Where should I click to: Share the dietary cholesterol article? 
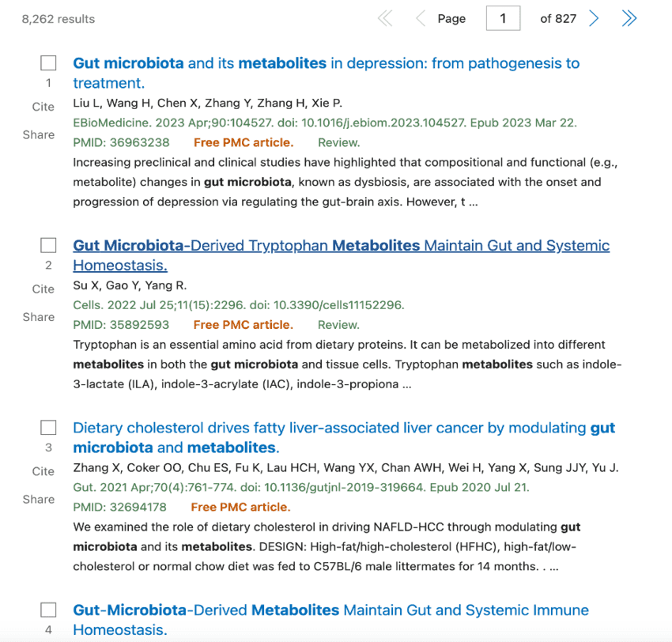[x=39, y=499]
